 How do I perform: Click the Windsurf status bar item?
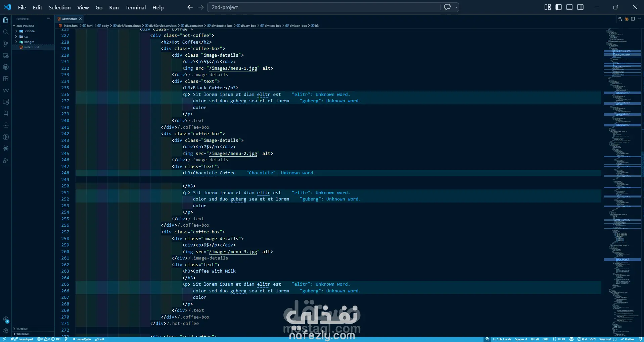(x=608, y=339)
